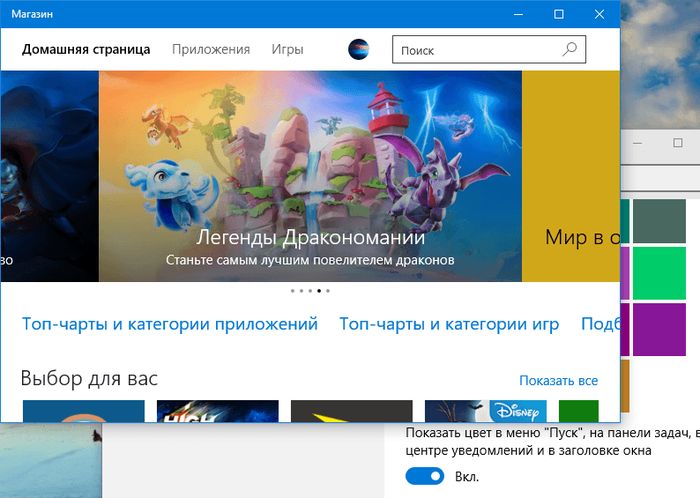Switch to the Игры tab
This screenshot has height=498, width=700.
click(288, 49)
